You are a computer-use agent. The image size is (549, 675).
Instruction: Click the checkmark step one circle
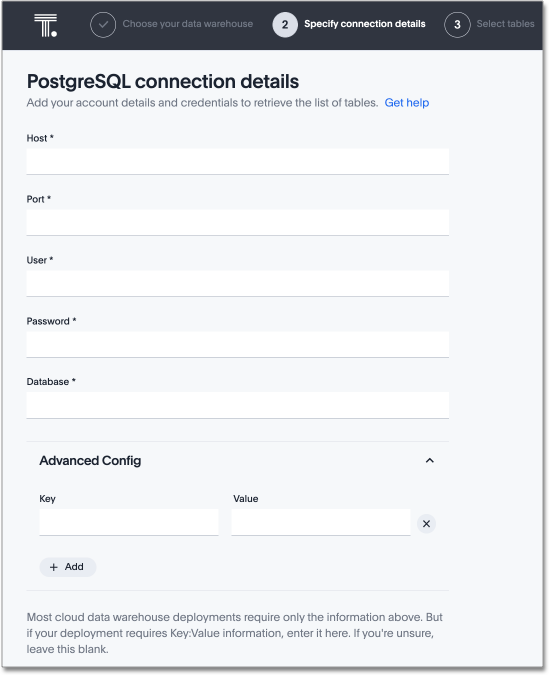[x=103, y=25]
